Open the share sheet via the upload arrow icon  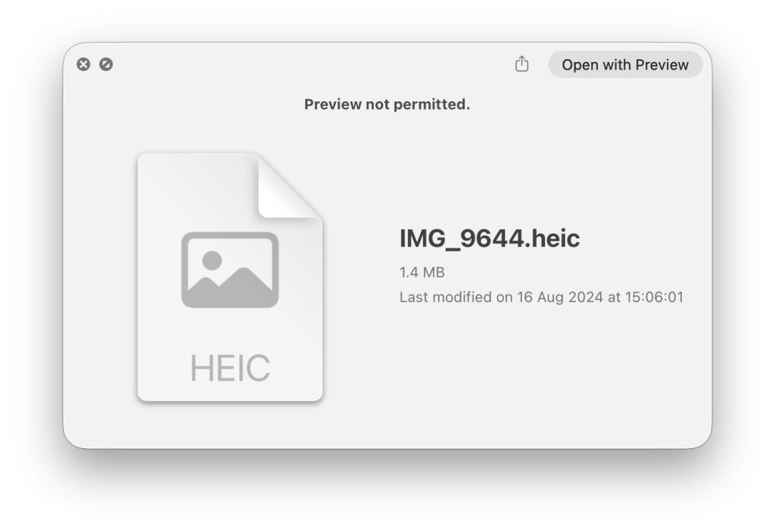click(x=521, y=64)
